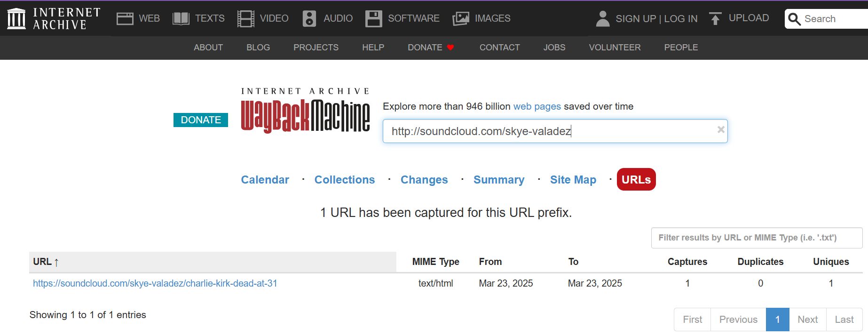Open the Blog menu item
The height and width of the screenshot is (336, 868).
pos(258,48)
